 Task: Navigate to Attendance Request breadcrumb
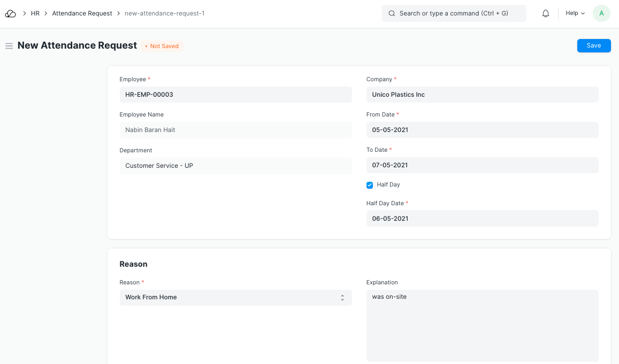(x=82, y=13)
